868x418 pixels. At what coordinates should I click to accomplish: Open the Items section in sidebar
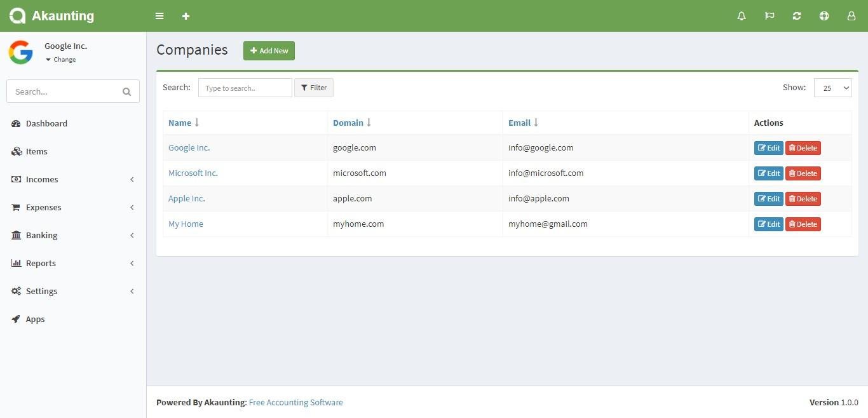[x=36, y=151]
